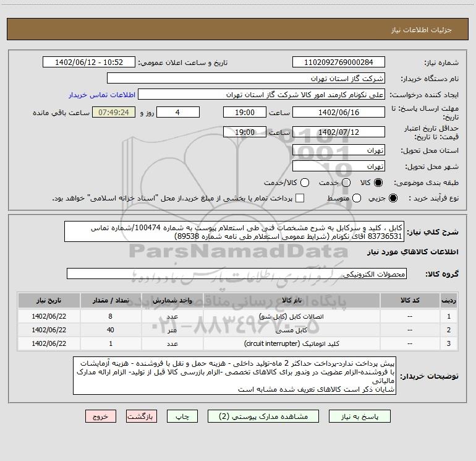Toggle the اسناد خزانه اسلامی payment checkbox
Viewport: 476px width, 461px height.
(300, 198)
